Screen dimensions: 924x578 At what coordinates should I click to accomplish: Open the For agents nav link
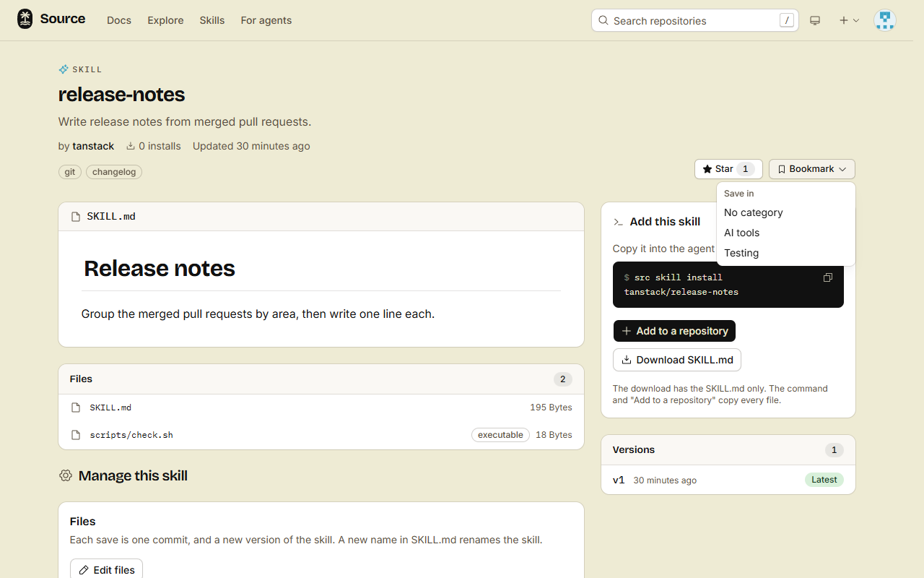coord(266,20)
